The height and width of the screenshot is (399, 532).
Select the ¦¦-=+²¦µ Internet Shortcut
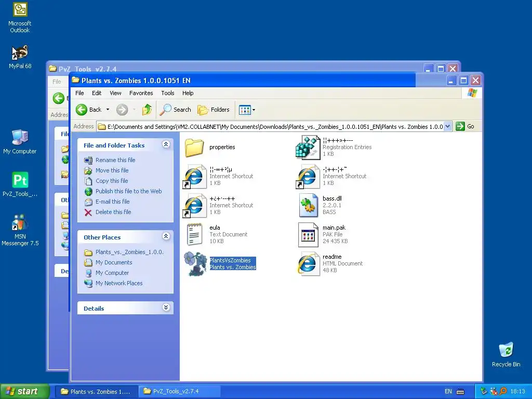194,177
